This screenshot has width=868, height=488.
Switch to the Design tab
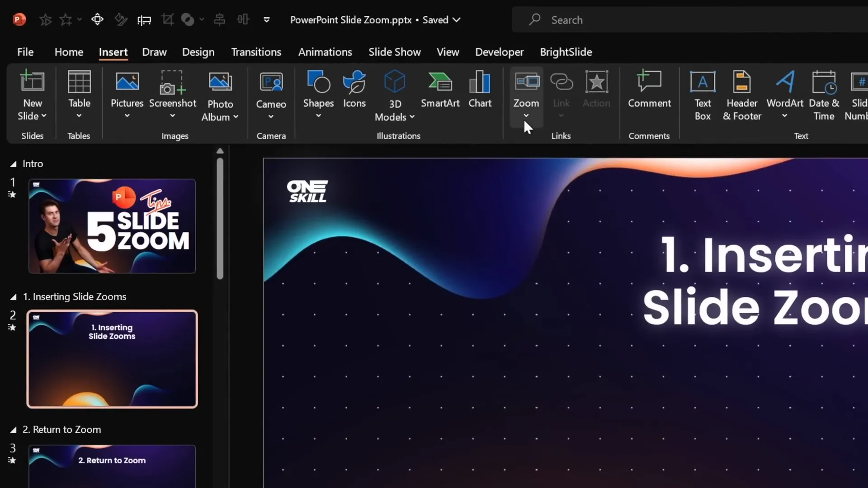click(198, 52)
